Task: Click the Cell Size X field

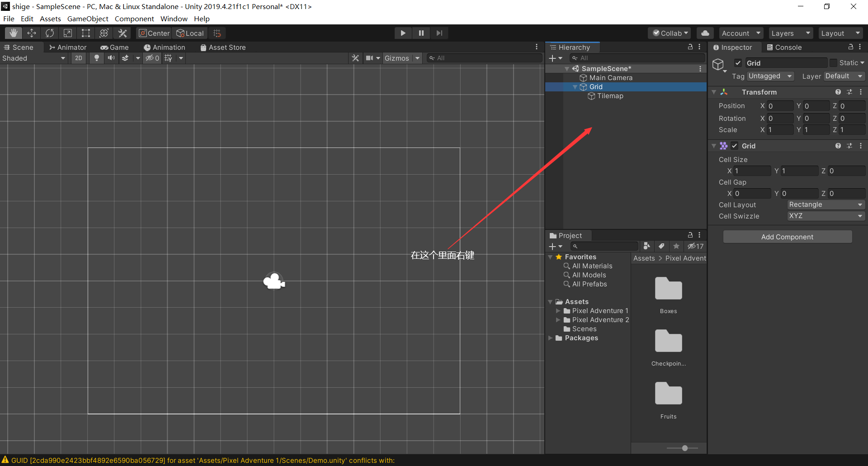Action: click(752, 171)
